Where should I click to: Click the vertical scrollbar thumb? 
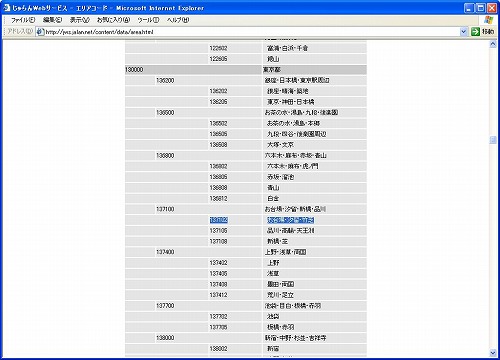493,140
